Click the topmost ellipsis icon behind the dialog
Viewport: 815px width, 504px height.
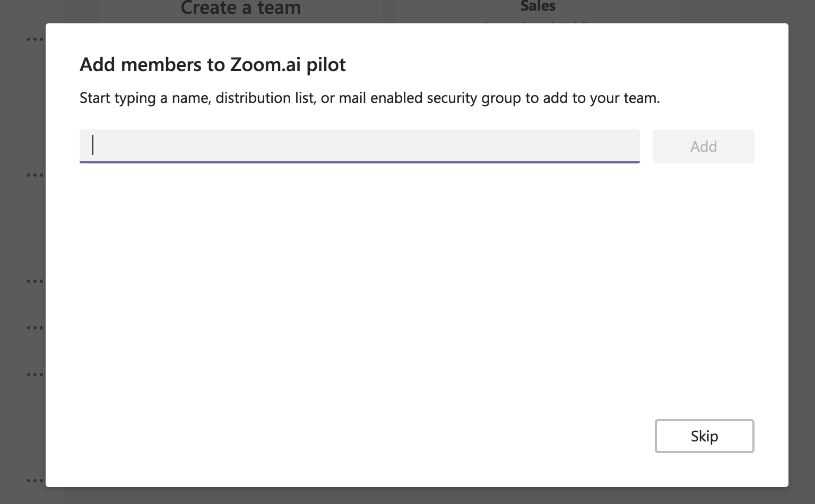(x=35, y=39)
